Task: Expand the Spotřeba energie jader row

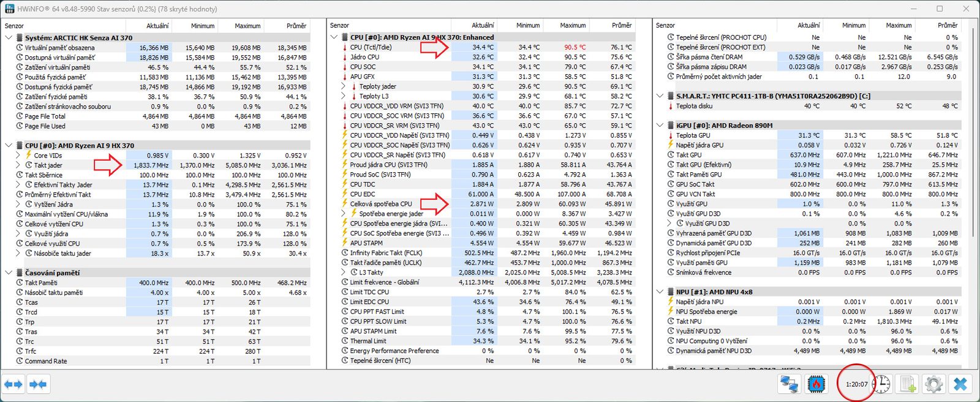Action: click(344, 213)
